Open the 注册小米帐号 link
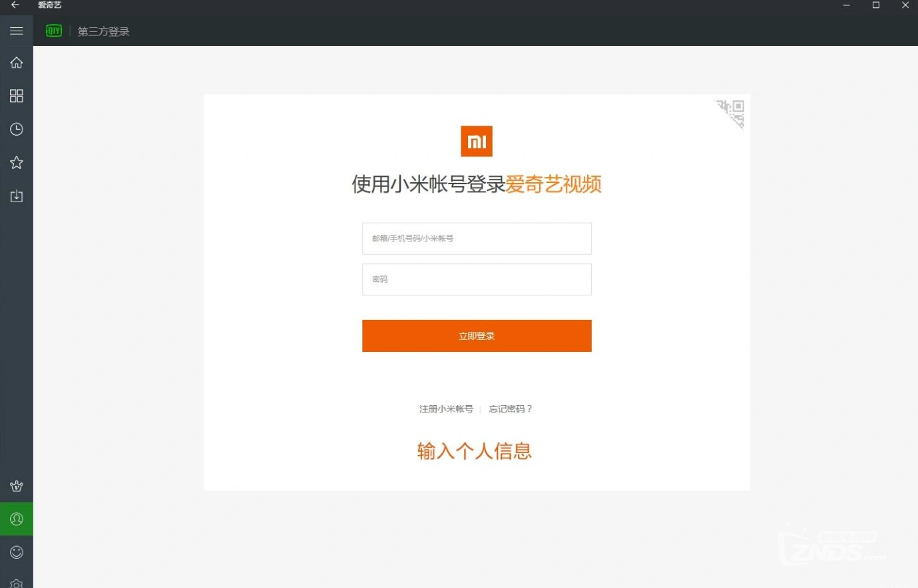This screenshot has width=918, height=588. (446, 409)
